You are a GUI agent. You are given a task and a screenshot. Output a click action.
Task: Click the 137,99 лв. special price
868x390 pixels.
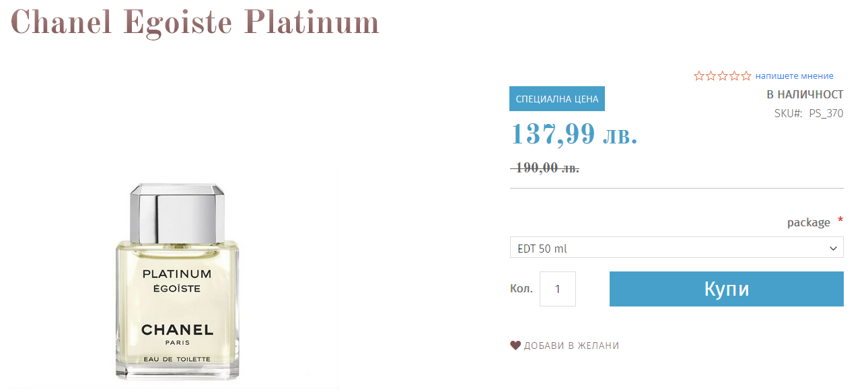(574, 134)
